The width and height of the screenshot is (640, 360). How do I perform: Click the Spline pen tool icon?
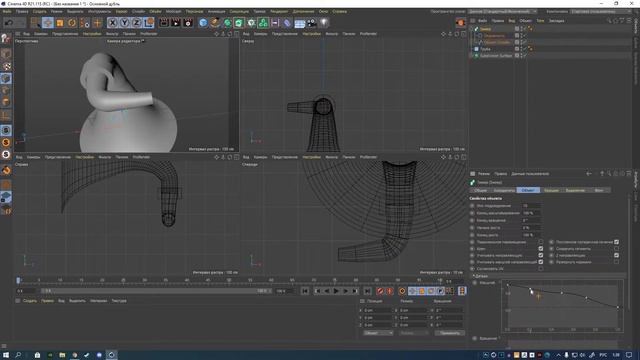point(215,23)
